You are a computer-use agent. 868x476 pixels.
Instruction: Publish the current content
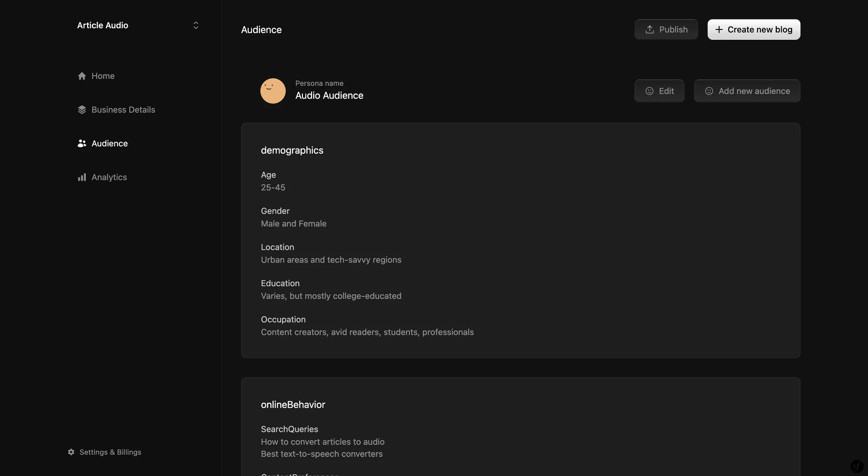click(x=666, y=29)
